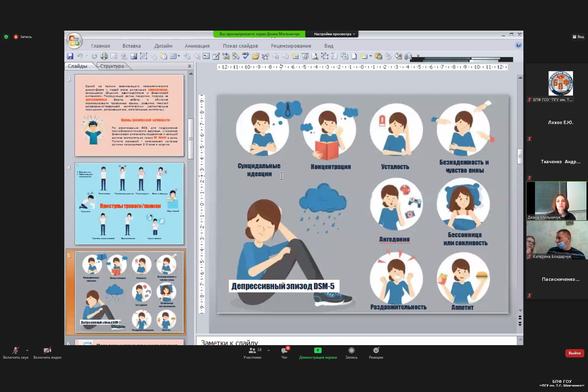Click the Custom Animation icon
This screenshot has height=392, width=588.
226,56
